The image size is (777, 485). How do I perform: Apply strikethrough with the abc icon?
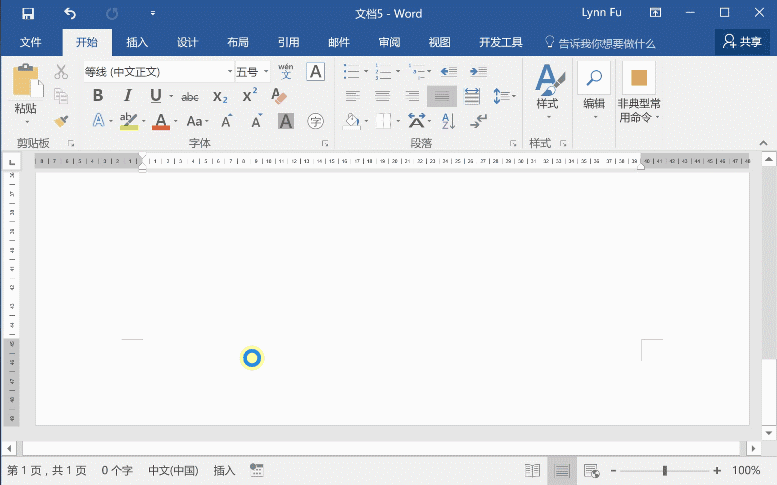pos(190,97)
